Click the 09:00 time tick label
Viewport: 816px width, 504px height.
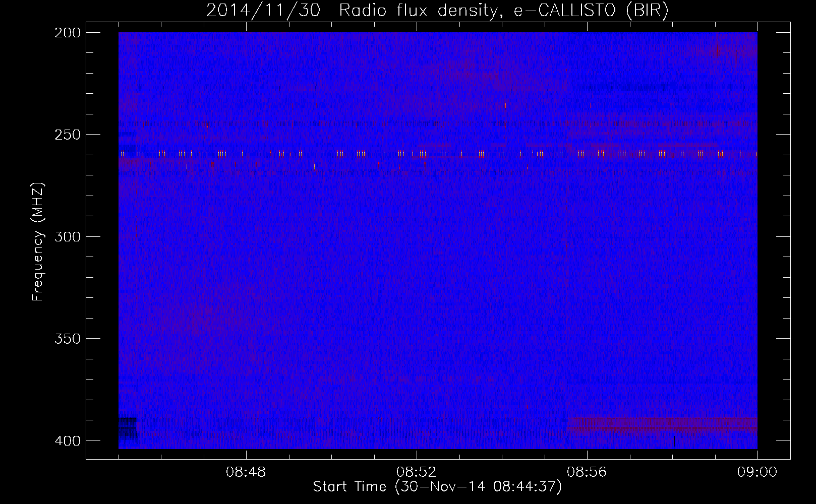[757, 472]
